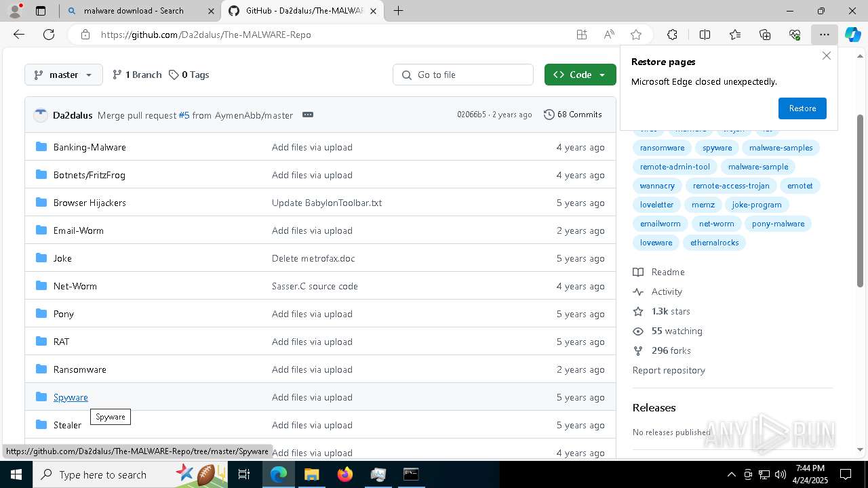Open 'Delete metrofax.doc' commit message

[313, 258]
